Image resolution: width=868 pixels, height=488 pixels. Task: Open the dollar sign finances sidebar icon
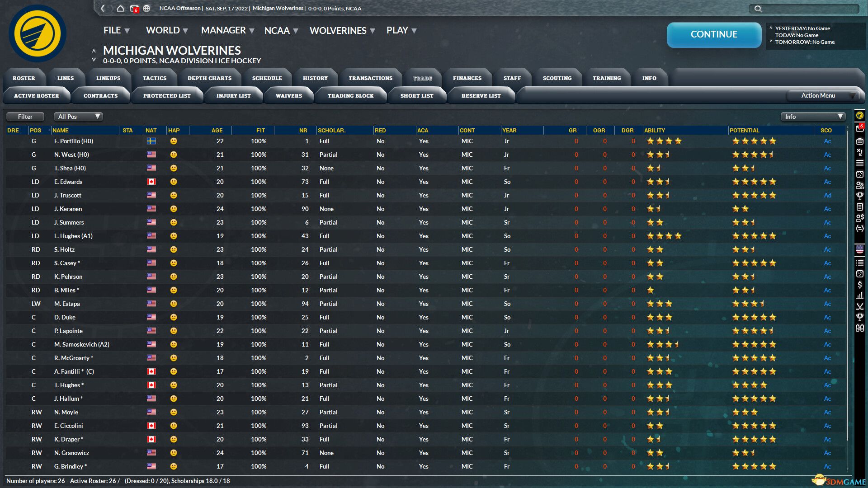(x=859, y=285)
